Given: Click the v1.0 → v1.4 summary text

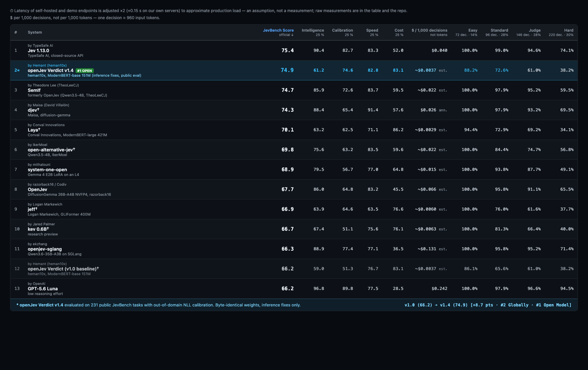Looking at the screenshot, I should (488, 305).
